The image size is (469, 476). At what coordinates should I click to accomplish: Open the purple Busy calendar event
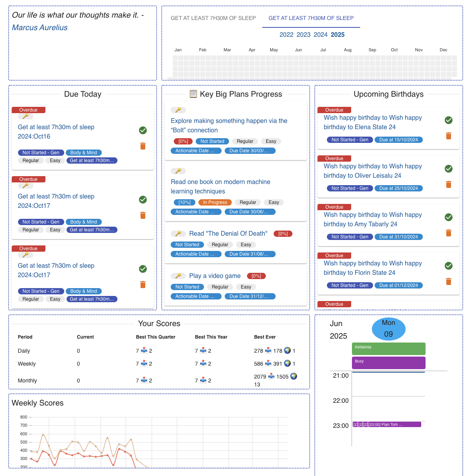[388, 362]
